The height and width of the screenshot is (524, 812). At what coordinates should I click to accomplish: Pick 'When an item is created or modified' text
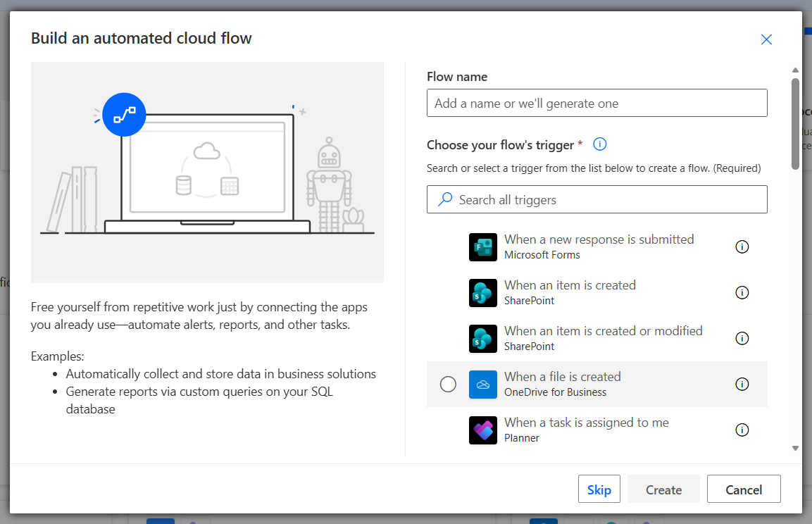tap(604, 331)
